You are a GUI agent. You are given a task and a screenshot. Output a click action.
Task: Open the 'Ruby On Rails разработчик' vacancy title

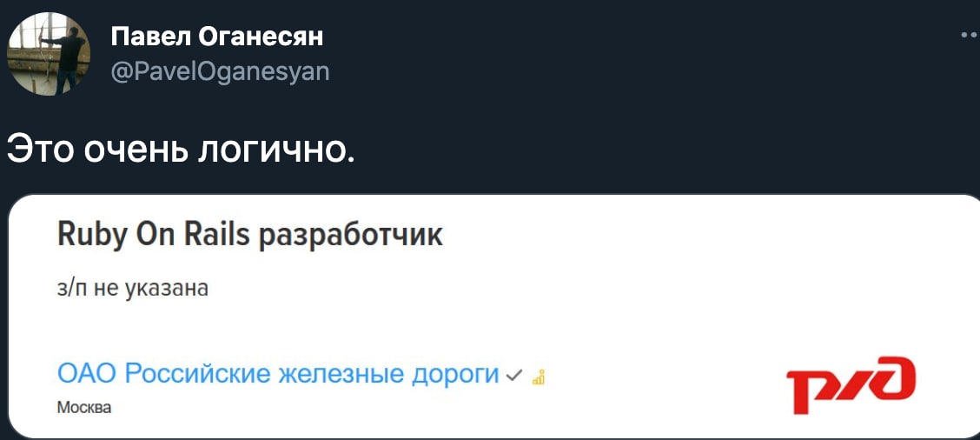pos(250,234)
